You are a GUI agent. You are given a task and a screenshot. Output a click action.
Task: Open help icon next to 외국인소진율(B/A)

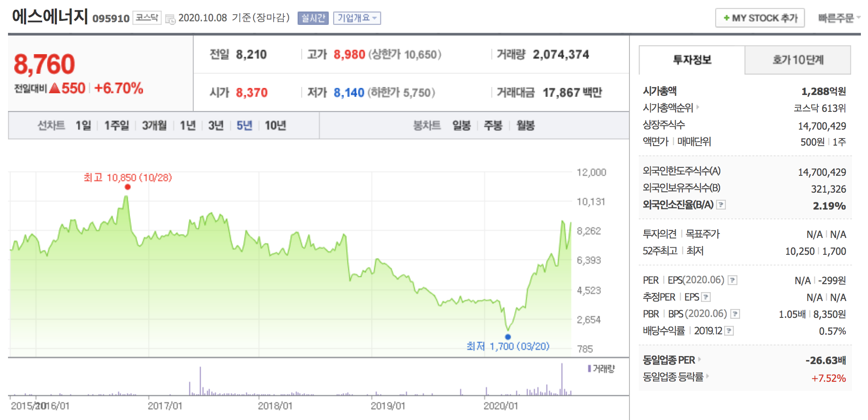(721, 205)
